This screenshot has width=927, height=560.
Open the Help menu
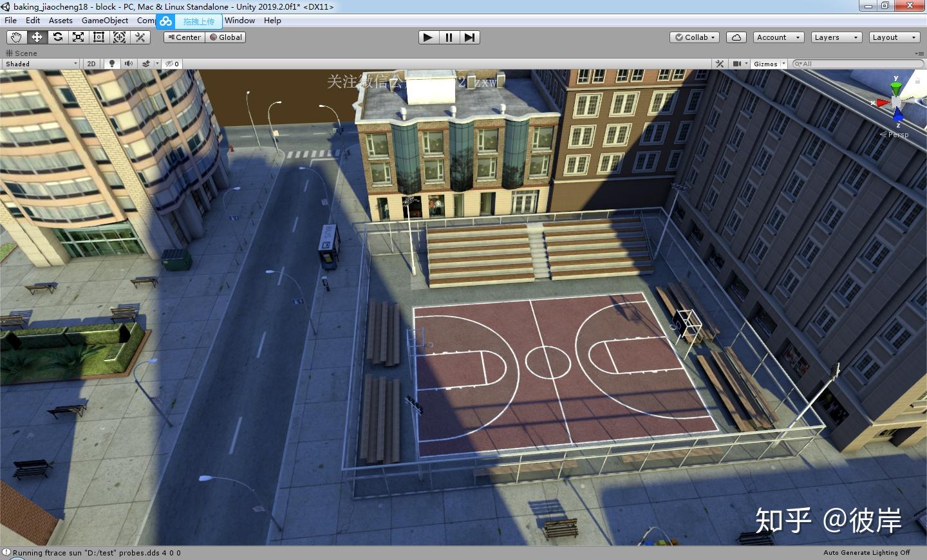(272, 21)
